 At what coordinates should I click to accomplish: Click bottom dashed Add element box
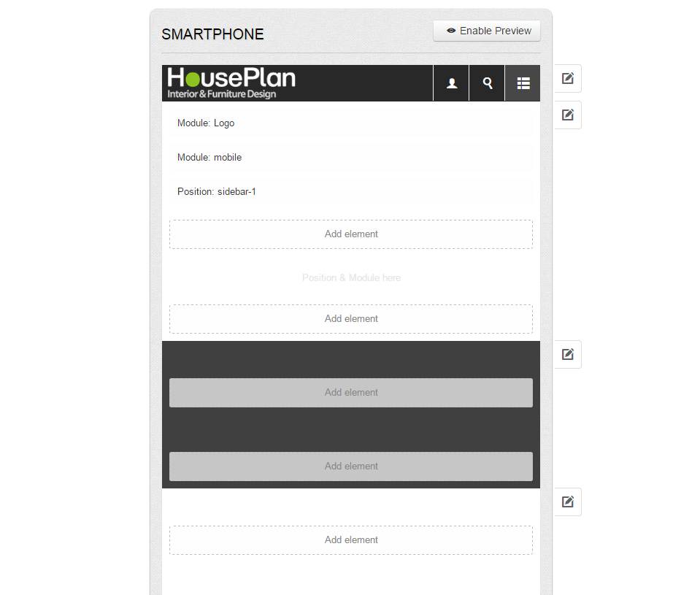point(351,540)
